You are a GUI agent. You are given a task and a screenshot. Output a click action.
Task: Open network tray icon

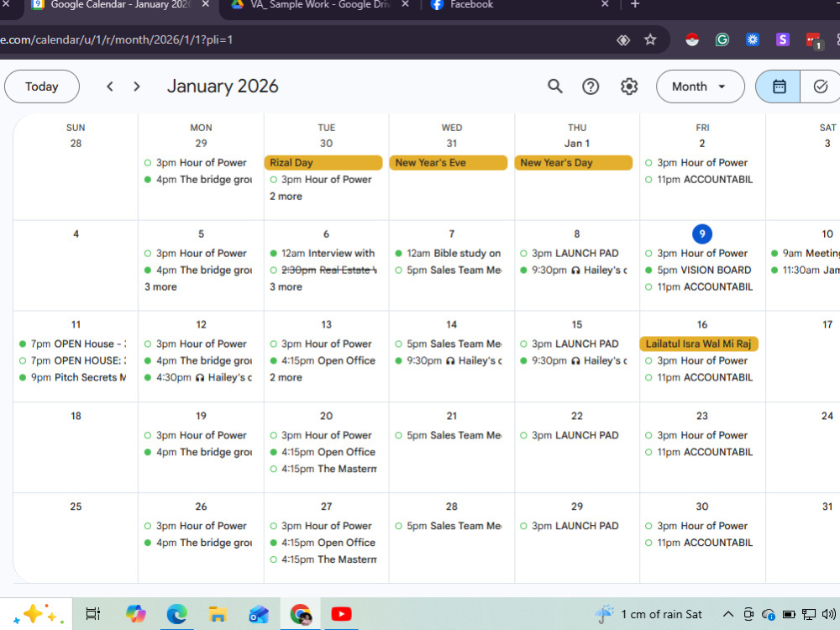pos(808,614)
